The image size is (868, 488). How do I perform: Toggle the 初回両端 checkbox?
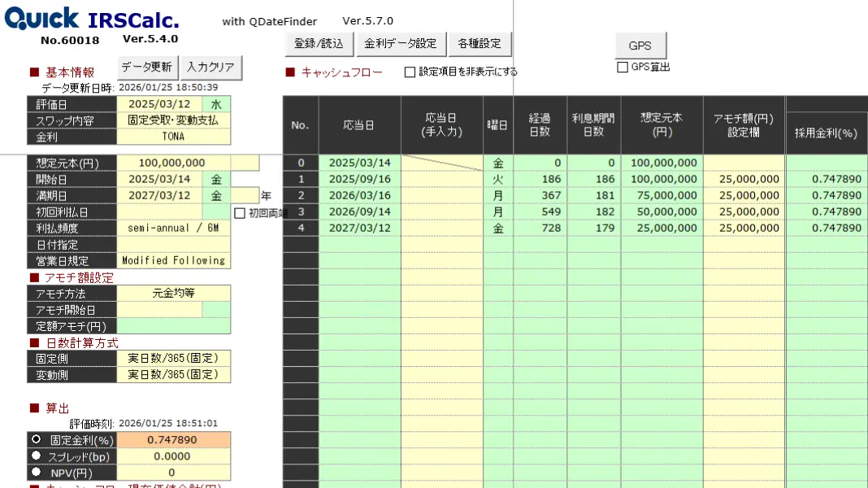pos(240,213)
